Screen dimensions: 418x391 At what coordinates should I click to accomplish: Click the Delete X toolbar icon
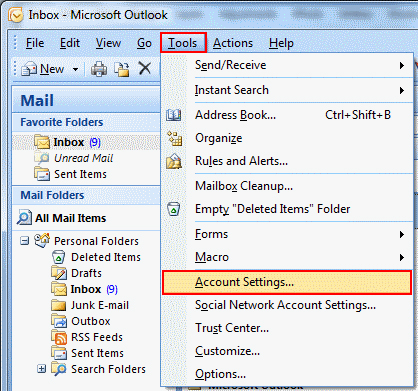145,69
